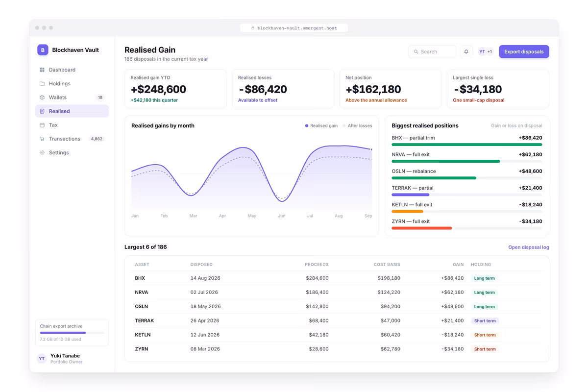Screen dimensions: 588x392
Task: Click OSLN — rebalance label
Action: (x=414, y=171)
